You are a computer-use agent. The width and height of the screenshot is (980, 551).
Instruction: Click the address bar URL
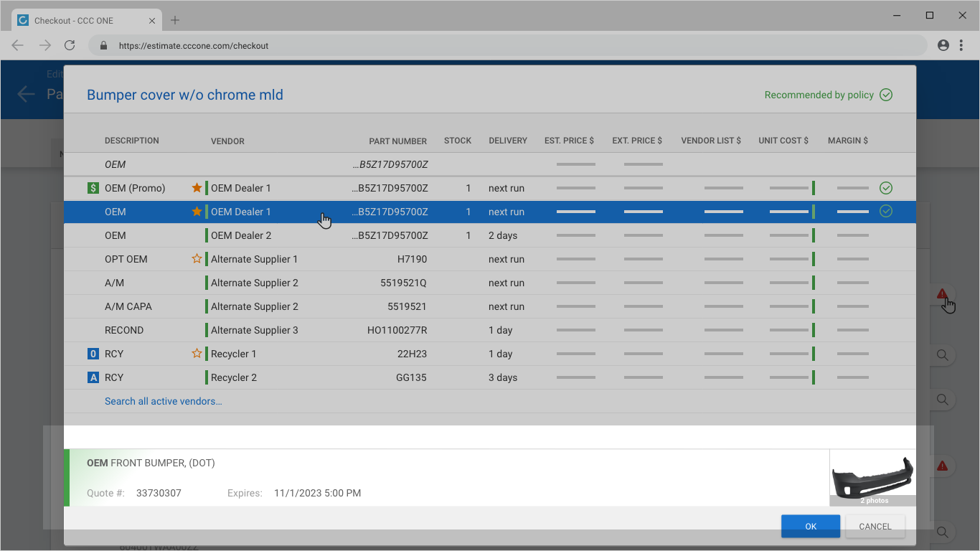coord(194,45)
